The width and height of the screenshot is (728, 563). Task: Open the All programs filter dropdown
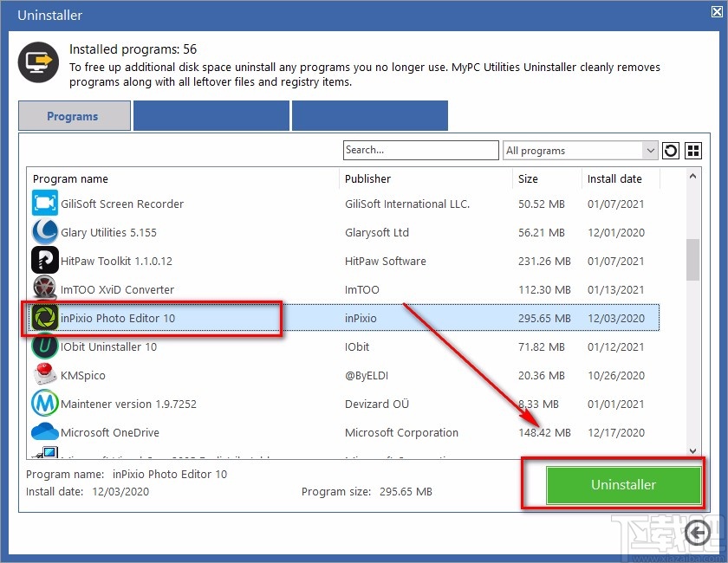point(581,151)
